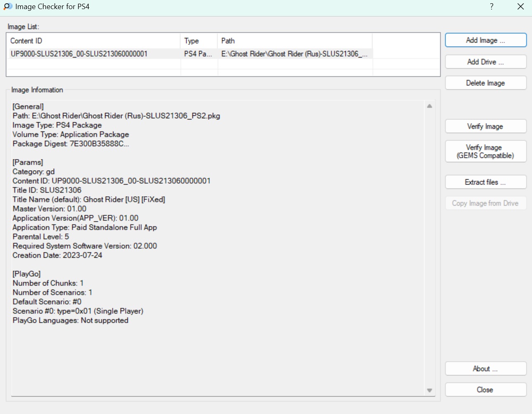Click the Master Version: 01.00 line
Screen dimensions: 532x414
50,209
